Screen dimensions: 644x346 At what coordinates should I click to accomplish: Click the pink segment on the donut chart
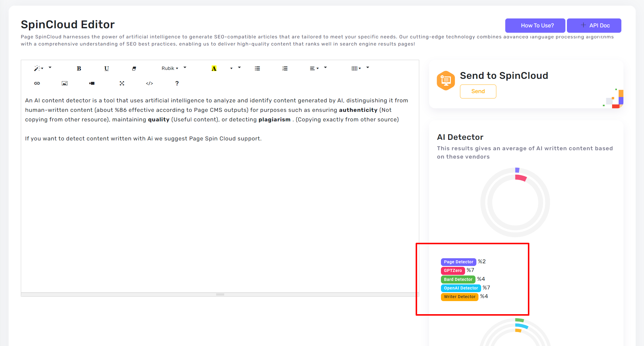(x=521, y=178)
